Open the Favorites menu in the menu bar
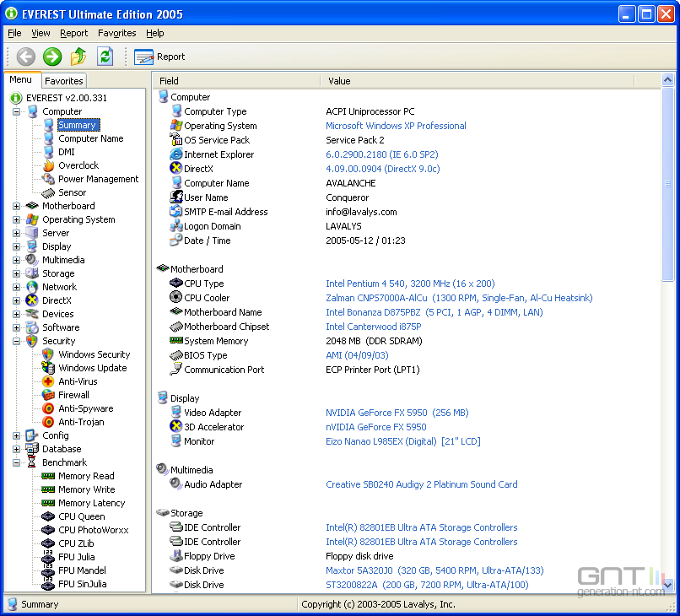Viewport: 680px width, 616px height. [116, 33]
